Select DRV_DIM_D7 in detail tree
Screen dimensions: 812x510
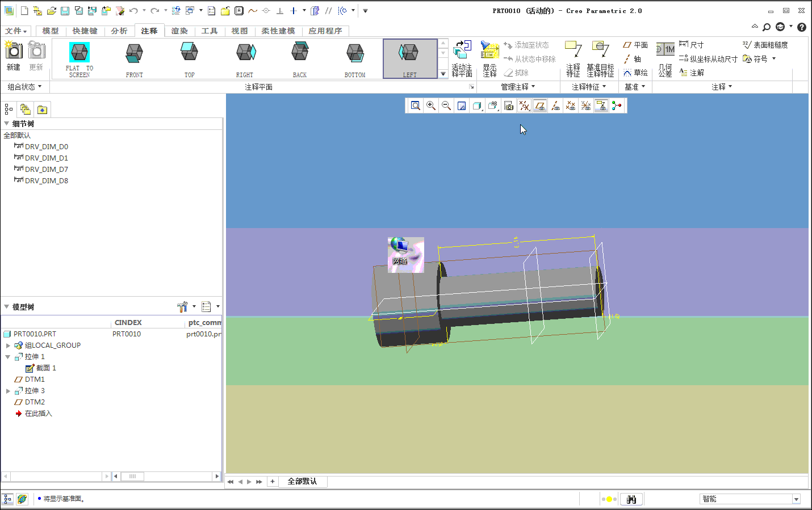tap(41, 169)
